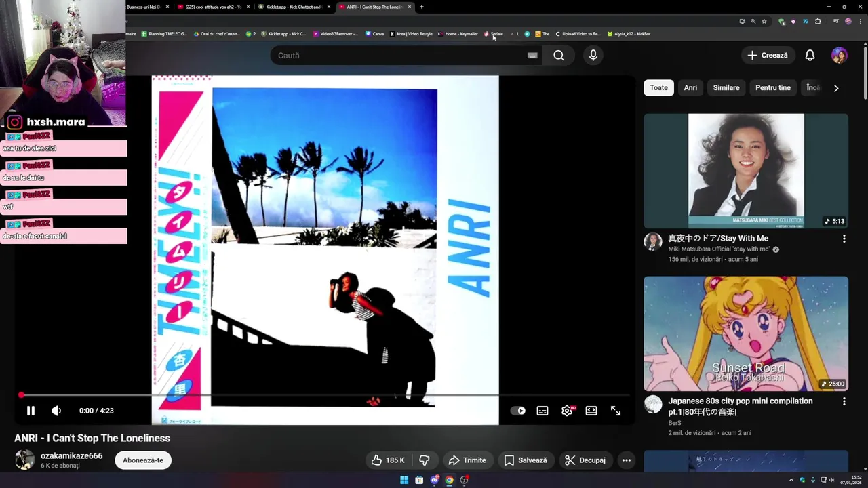The height and width of the screenshot is (488, 868).
Task: Select the Similare filter chip
Action: [726, 87]
